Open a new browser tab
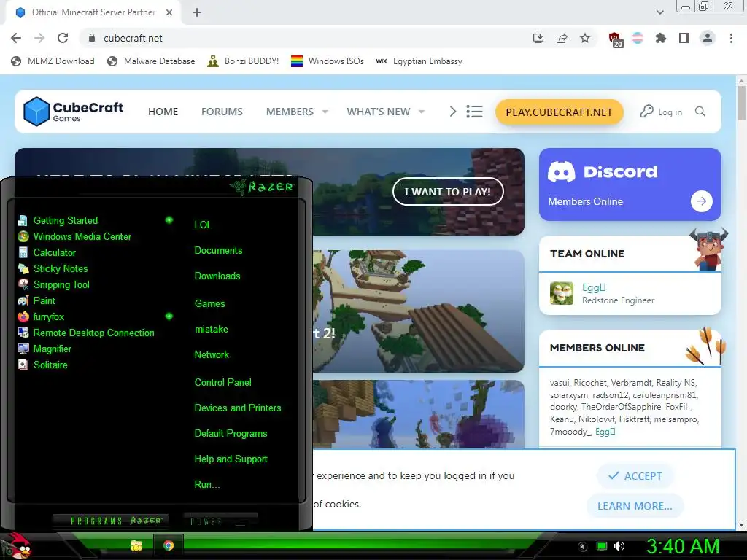The image size is (747, 560). tap(197, 12)
